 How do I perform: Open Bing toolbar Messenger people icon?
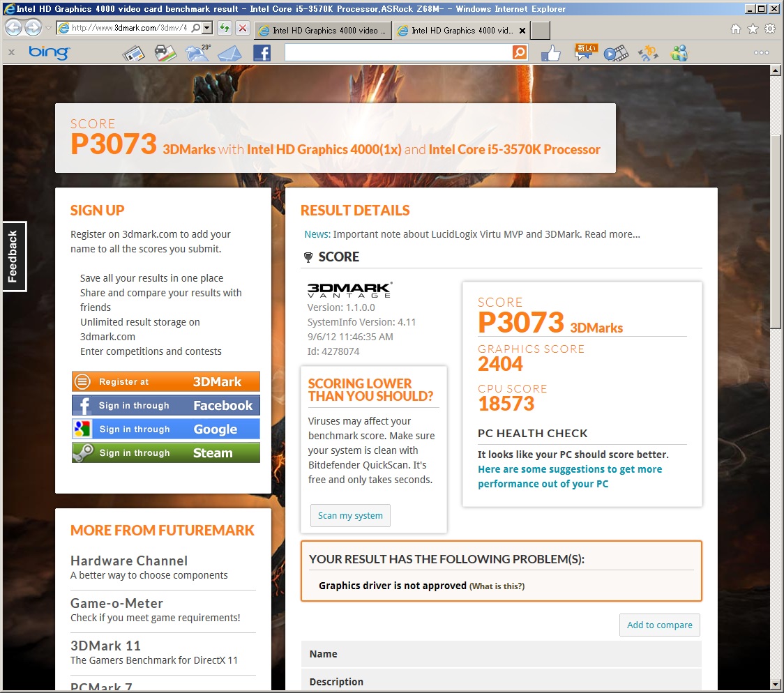tap(679, 53)
